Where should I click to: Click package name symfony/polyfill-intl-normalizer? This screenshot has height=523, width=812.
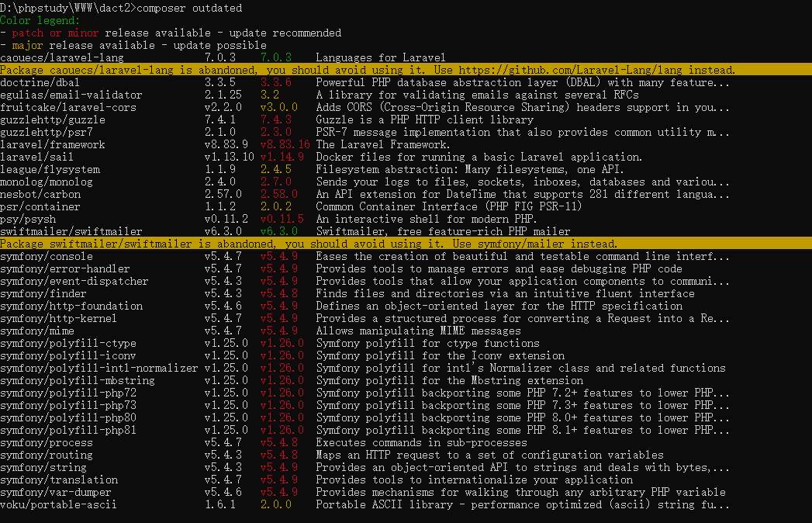pos(99,369)
